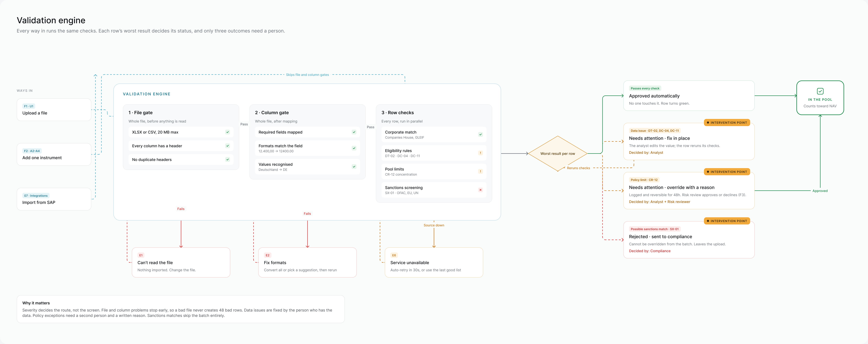Click the Data issue · DT-02, DC-04, DC-11 tag
This screenshot has height=344, width=868.
click(655, 131)
